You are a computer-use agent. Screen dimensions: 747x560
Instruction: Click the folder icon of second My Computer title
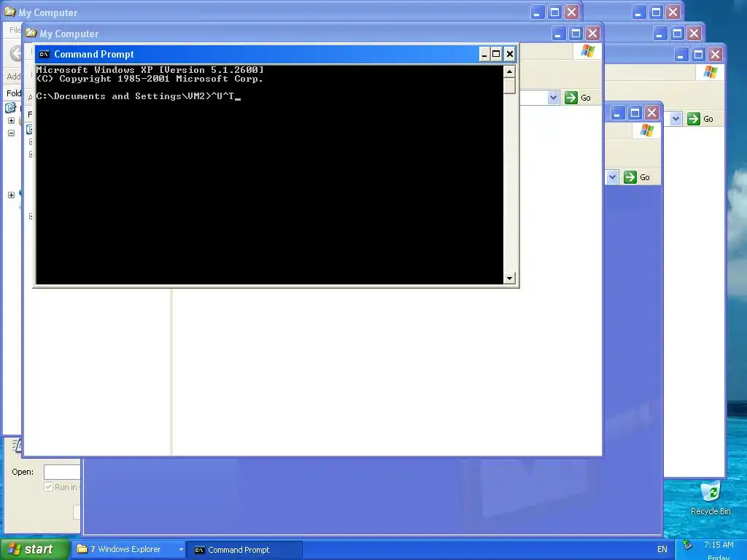tap(31, 33)
